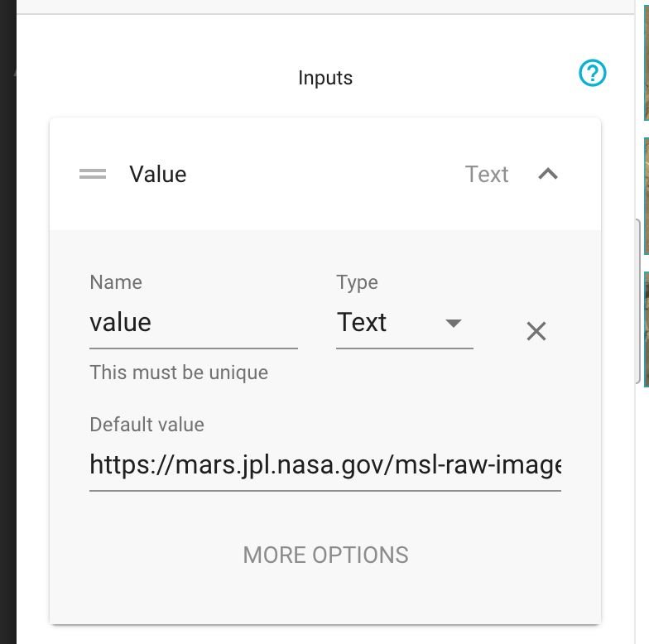Click the "This must be unique" helper text
Image resolution: width=649 pixels, height=644 pixels.
179,372
